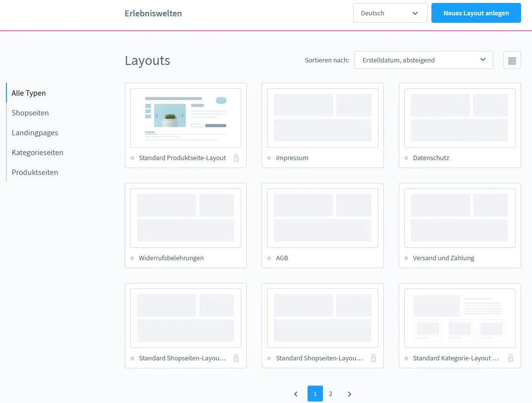The width and height of the screenshot is (532, 403).
Task: Click status dot next to AGB
Action: coord(269,258)
